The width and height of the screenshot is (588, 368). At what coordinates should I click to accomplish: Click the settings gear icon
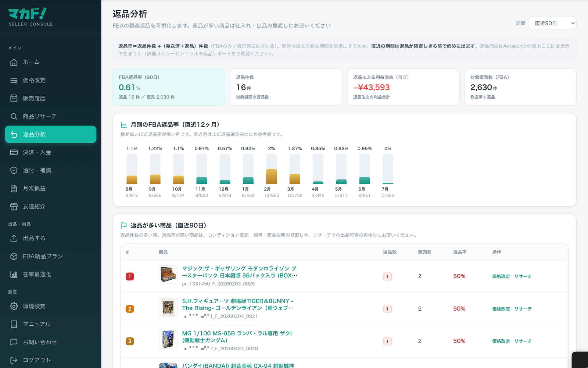coord(14,306)
